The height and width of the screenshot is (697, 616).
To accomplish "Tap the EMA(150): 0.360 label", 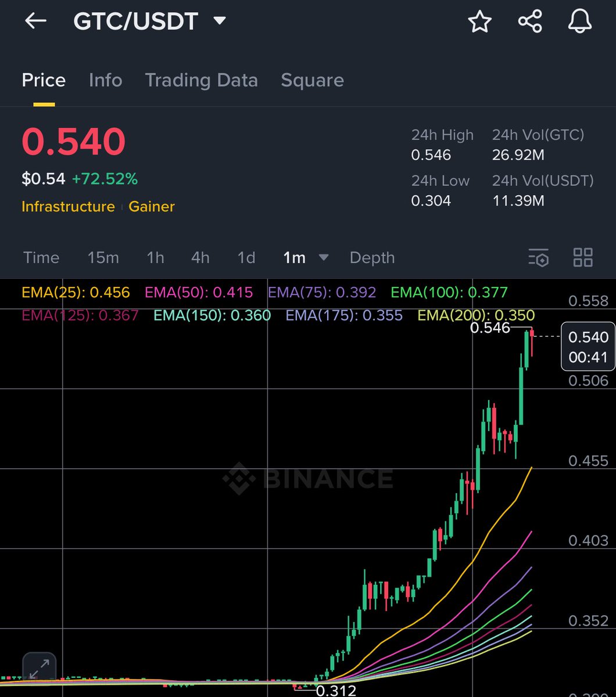I will [212, 315].
